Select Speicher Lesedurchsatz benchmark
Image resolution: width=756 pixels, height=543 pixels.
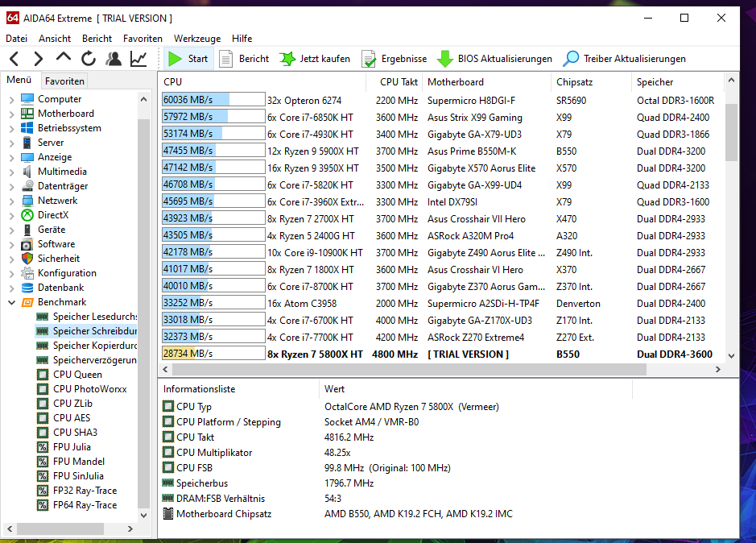pos(87,317)
